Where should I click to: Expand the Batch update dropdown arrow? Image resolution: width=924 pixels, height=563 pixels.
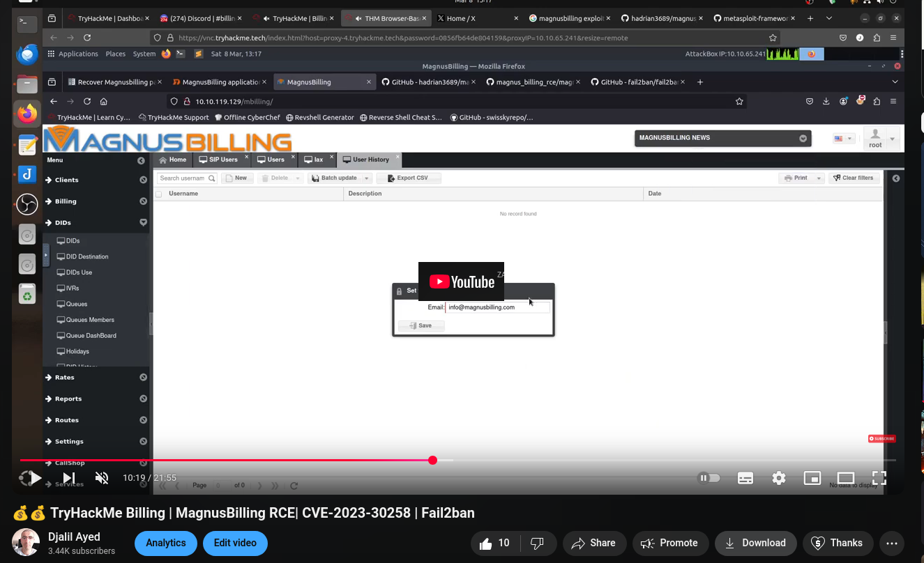(x=367, y=178)
